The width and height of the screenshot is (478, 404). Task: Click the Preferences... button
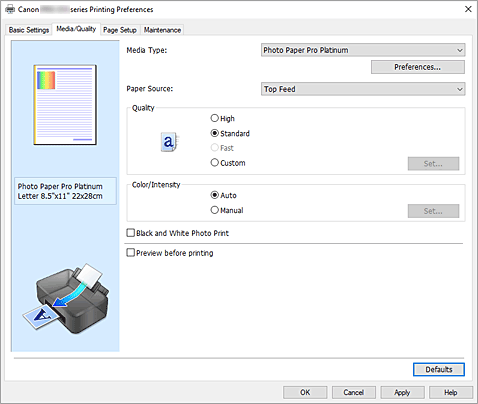418,67
